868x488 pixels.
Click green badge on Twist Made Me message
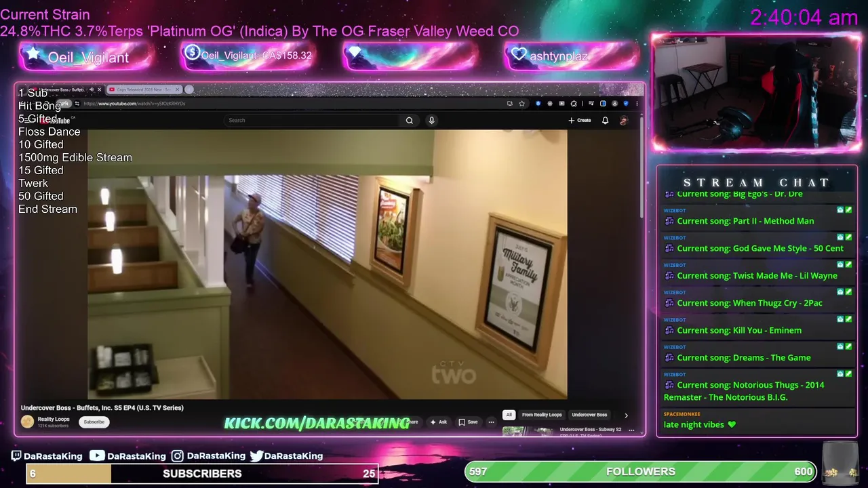(848, 264)
